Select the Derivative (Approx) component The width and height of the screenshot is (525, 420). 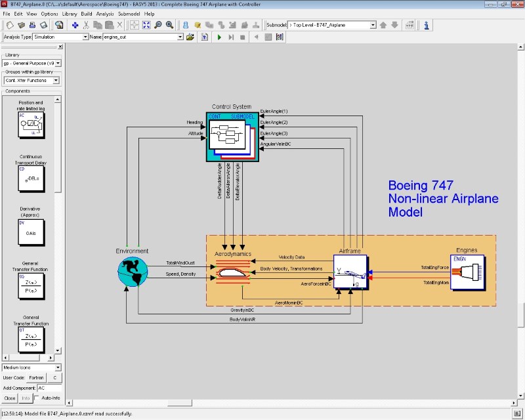[31, 232]
